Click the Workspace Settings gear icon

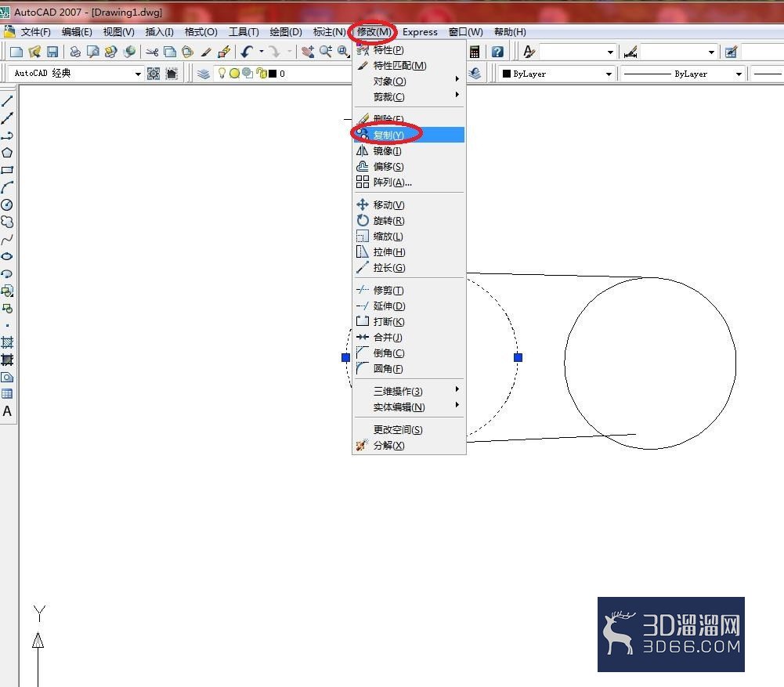[x=154, y=74]
